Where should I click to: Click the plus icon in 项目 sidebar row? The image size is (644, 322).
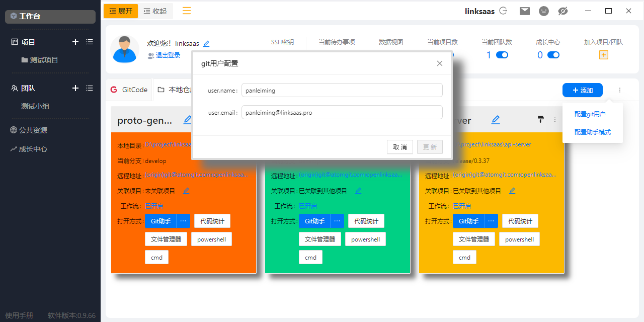coord(75,42)
